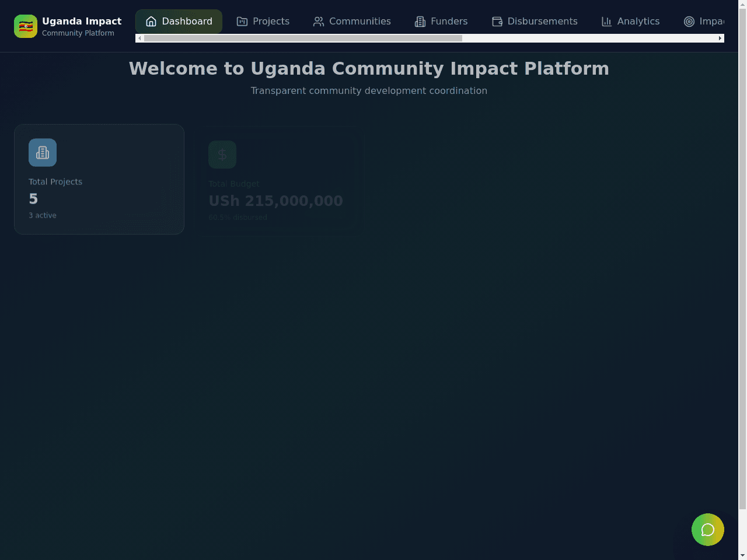Image resolution: width=747 pixels, height=560 pixels.
Task: Click the Total Budget dollar icon
Action: coord(222,155)
